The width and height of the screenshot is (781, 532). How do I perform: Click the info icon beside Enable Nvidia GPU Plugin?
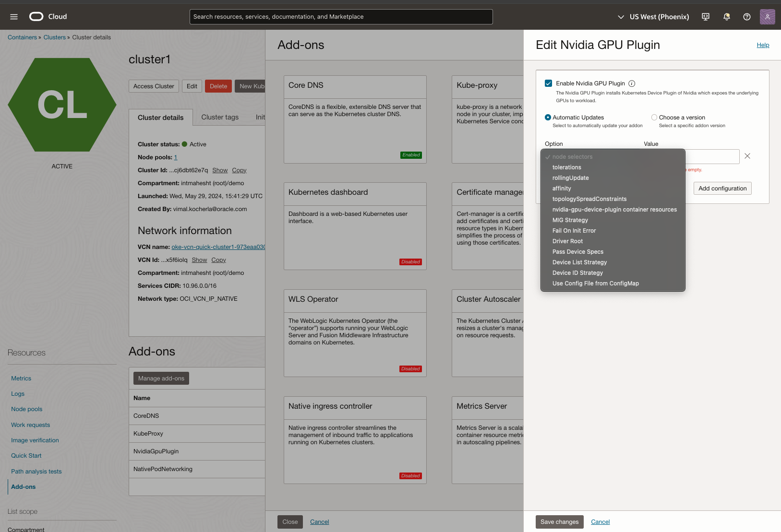tap(632, 83)
